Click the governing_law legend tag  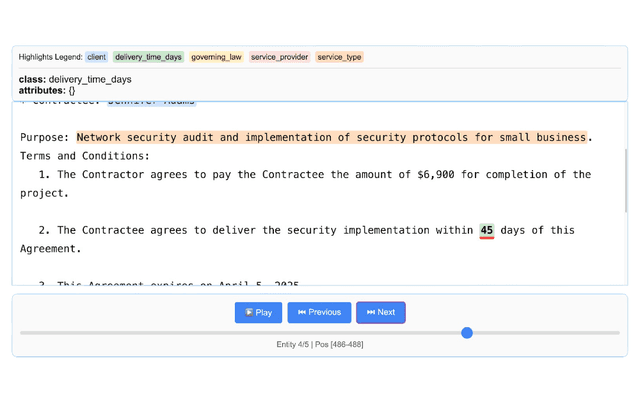pyautogui.click(x=216, y=57)
